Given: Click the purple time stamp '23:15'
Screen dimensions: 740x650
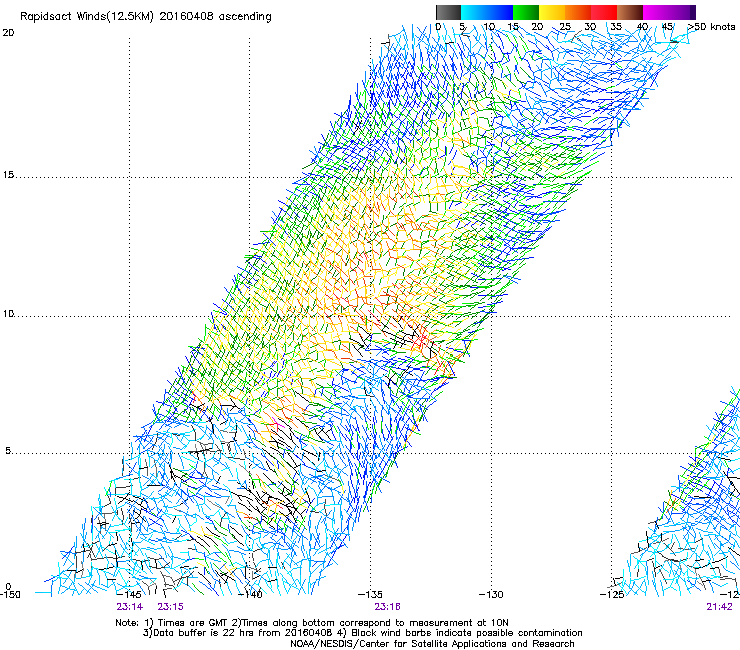Looking at the screenshot, I should point(170,607).
